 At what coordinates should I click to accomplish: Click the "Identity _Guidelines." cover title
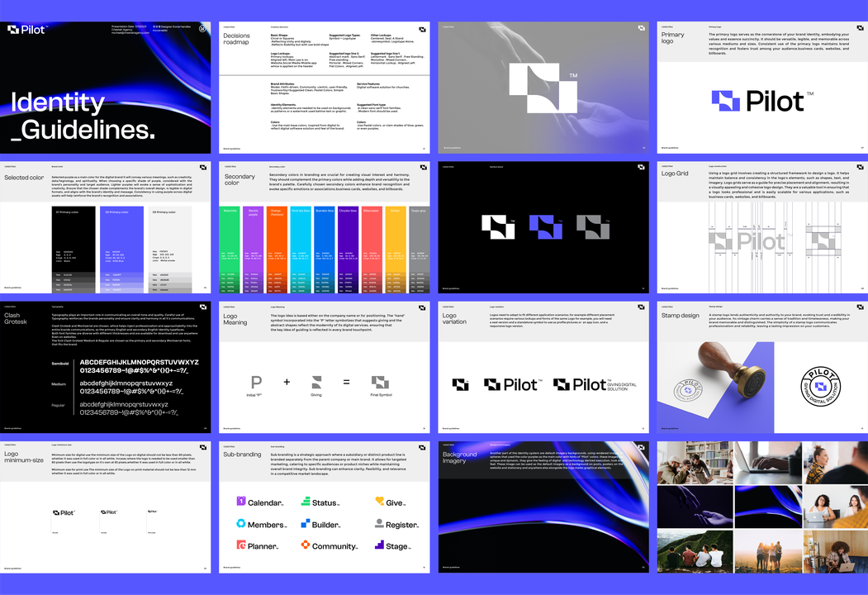[83, 116]
